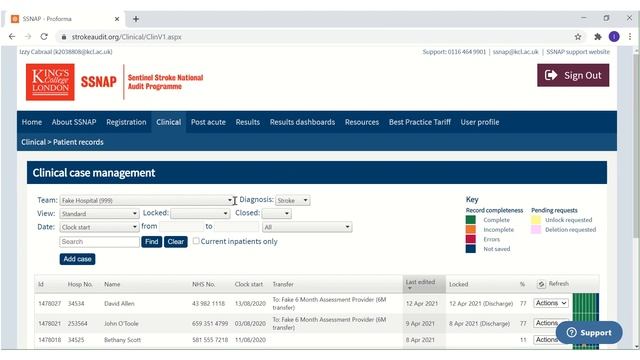Reload the page with the refresh icon

44,37
